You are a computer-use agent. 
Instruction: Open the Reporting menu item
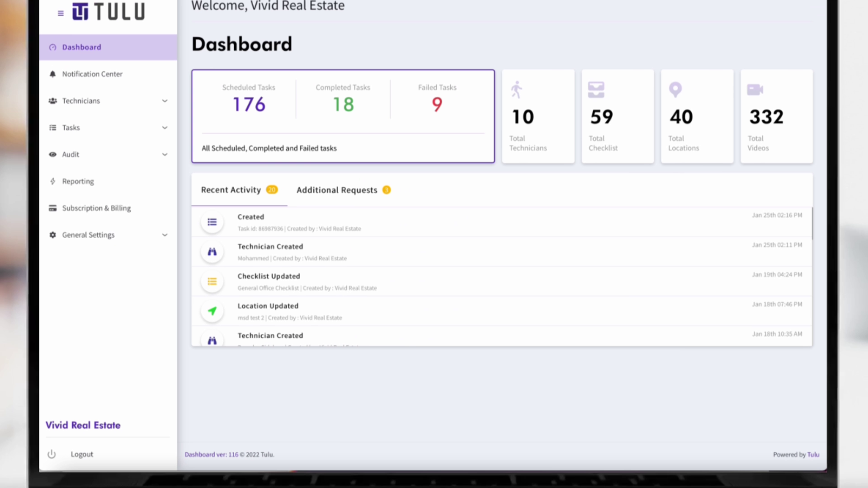[x=108, y=181]
